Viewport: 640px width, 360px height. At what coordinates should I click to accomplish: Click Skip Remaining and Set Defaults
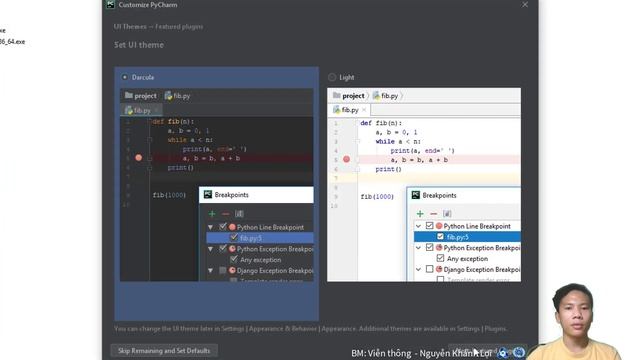[x=164, y=351]
